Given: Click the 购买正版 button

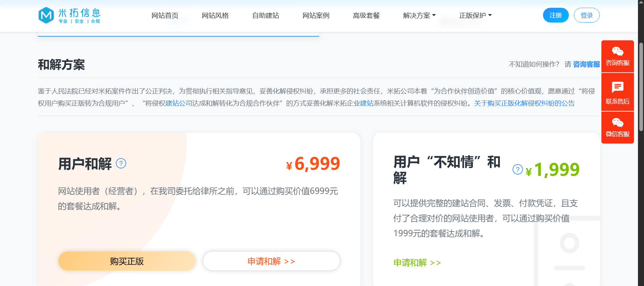Looking at the screenshot, I should [x=127, y=261].
